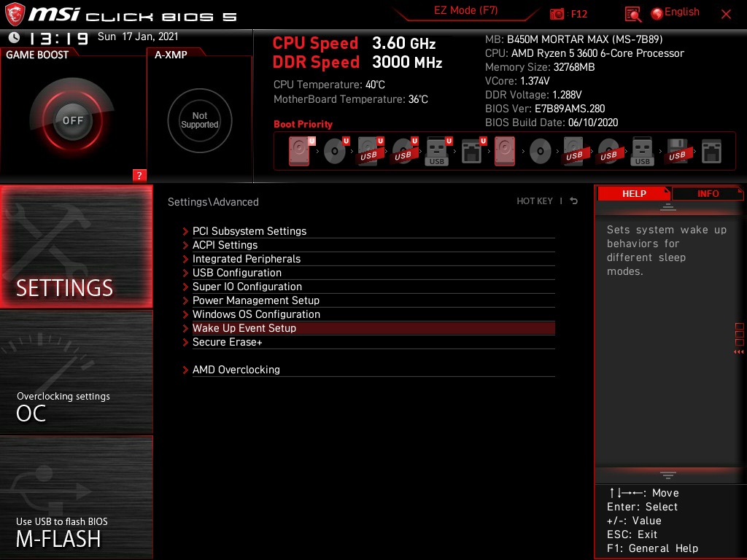Select the first hard disk boot device with U badge

point(301,151)
